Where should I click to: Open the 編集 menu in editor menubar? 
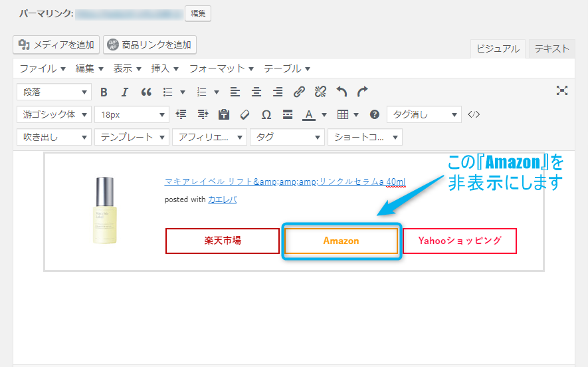tap(89, 68)
